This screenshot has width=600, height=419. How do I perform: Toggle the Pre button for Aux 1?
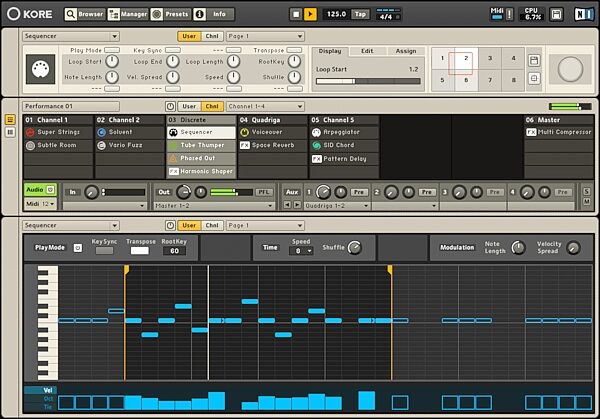tap(359, 192)
